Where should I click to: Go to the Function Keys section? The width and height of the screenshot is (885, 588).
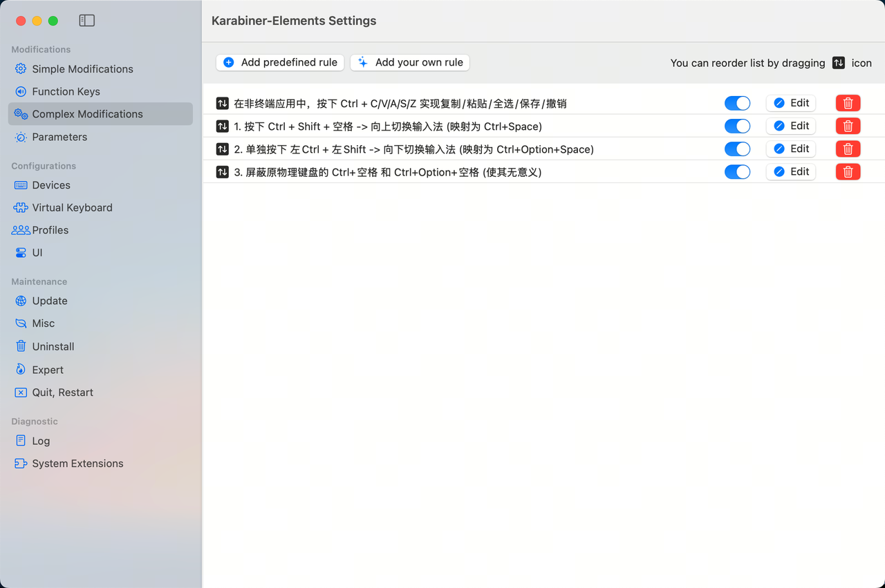(x=100, y=91)
